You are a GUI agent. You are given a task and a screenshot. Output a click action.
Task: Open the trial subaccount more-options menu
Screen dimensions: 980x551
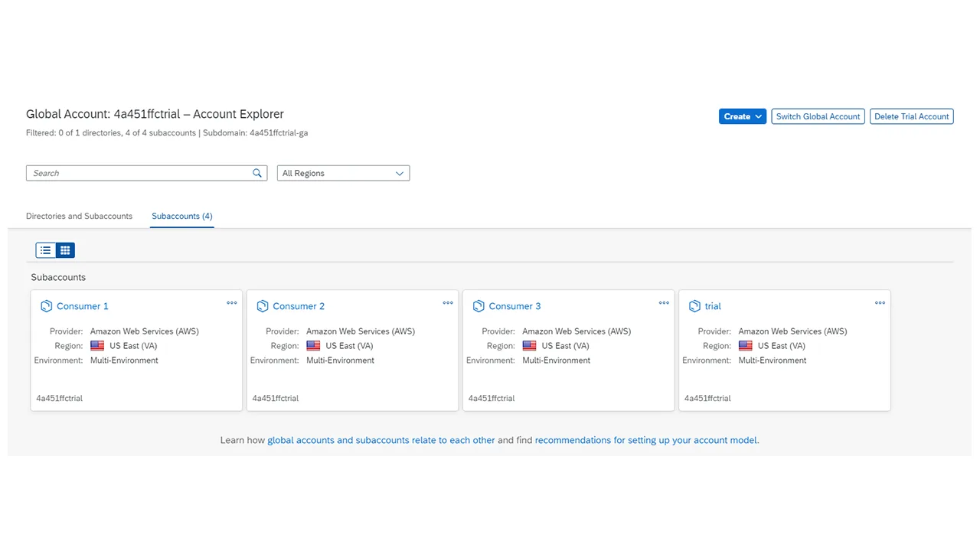click(x=880, y=303)
